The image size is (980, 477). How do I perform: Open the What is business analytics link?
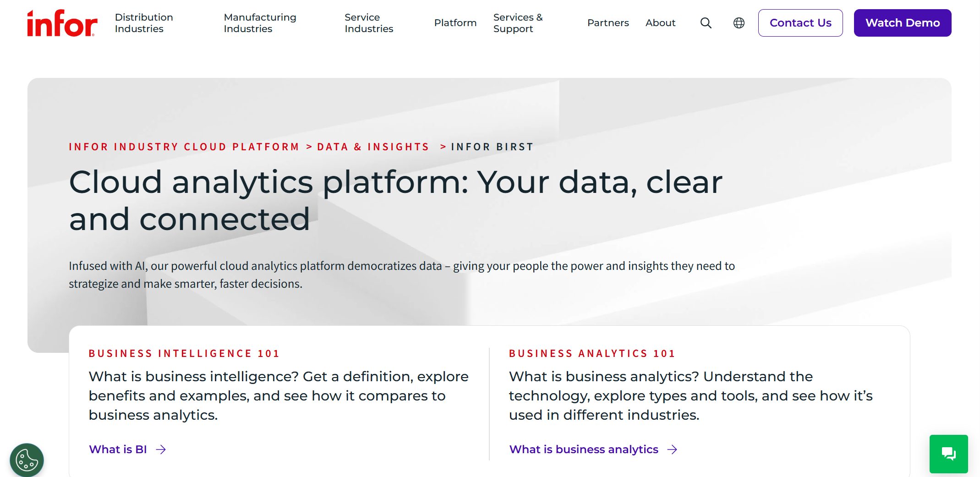[584, 450]
